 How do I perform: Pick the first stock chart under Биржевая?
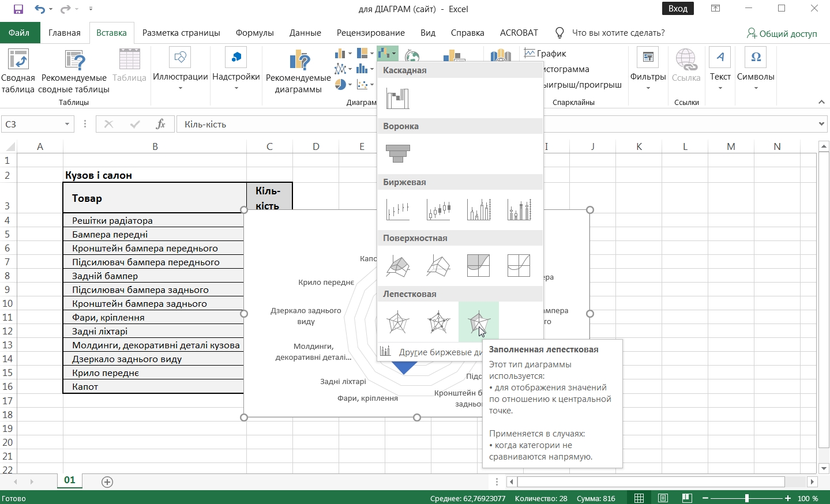click(x=398, y=210)
